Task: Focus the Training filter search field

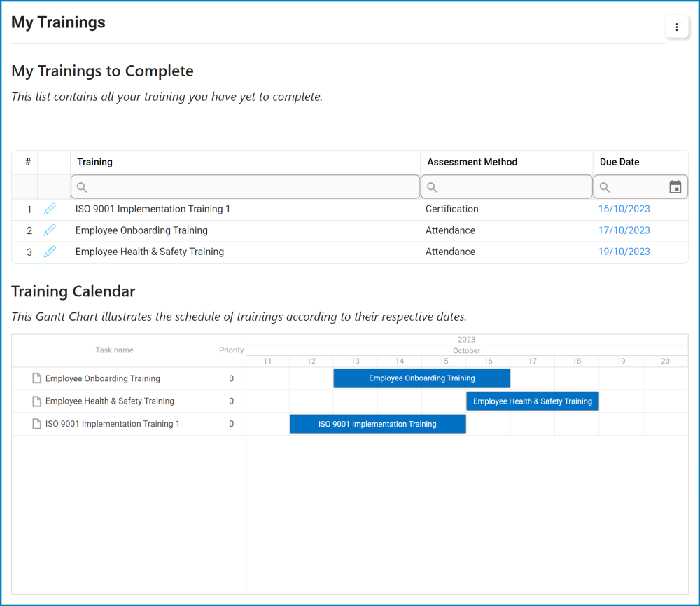Action: pos(252,187)
